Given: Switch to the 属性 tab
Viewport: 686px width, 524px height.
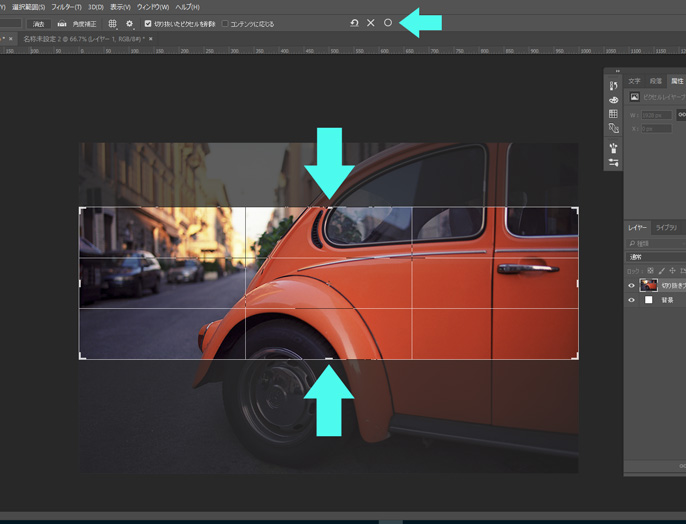Looking at the screenshot, I should click(x=677, y=81).
